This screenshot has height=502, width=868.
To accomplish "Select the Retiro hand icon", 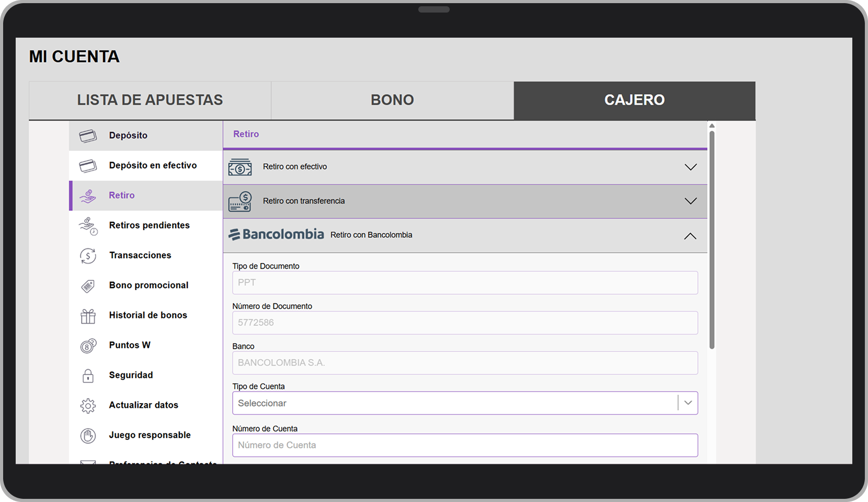I will (89, 195).
